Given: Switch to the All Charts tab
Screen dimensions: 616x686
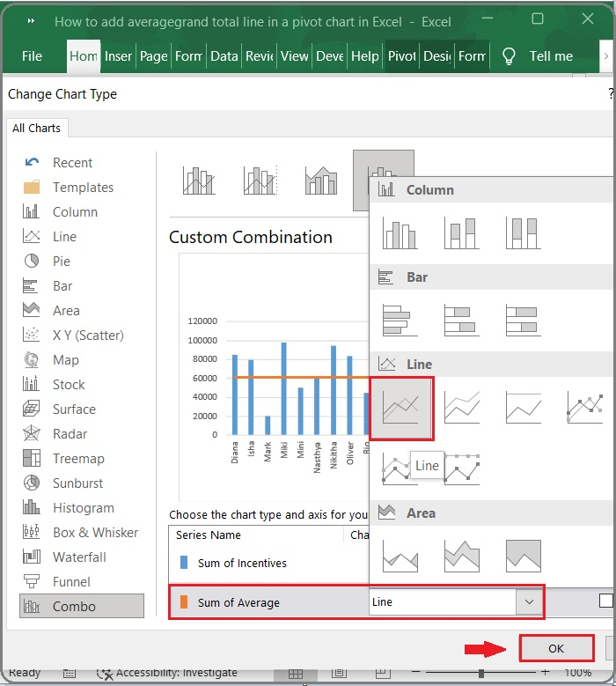Looking at the screenshot, I should click(x=36, y=129).
